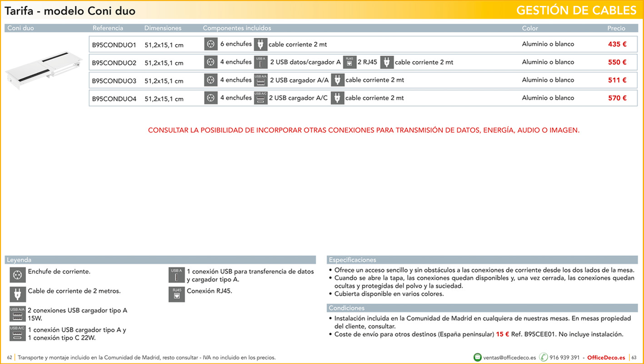
Task: Click the 51,2x15,1 cm dimensions for B95CONDUO1
Action: coord(164,45)
